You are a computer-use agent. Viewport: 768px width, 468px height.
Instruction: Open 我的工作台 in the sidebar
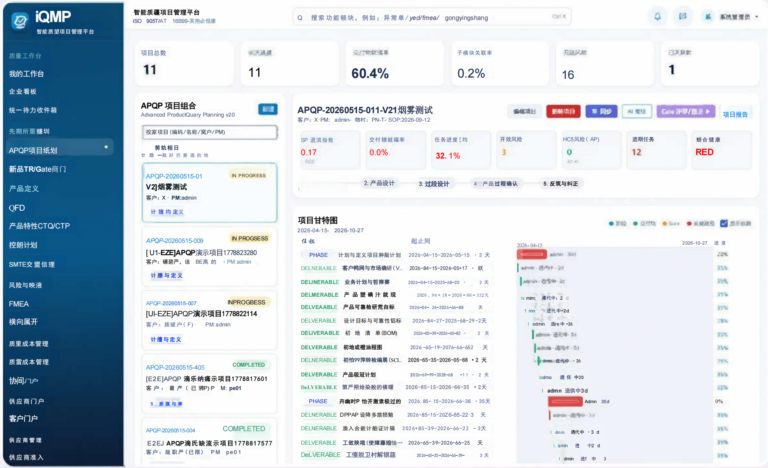coord(26,74)
